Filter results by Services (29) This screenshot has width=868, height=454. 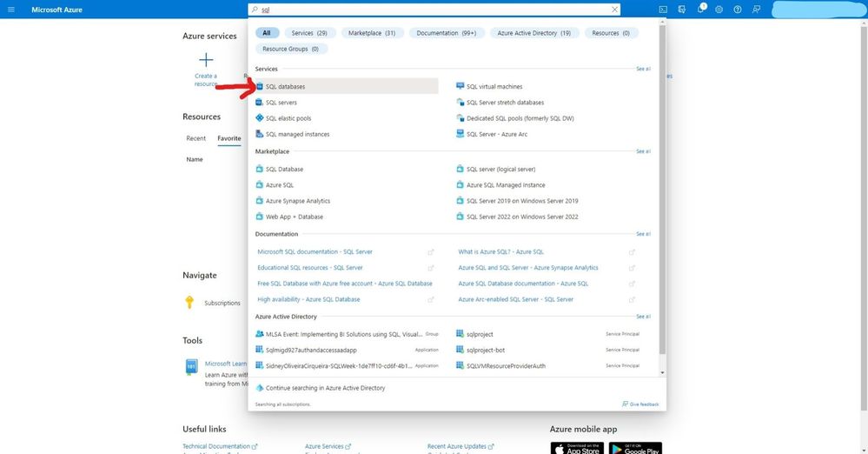point(309,33)
